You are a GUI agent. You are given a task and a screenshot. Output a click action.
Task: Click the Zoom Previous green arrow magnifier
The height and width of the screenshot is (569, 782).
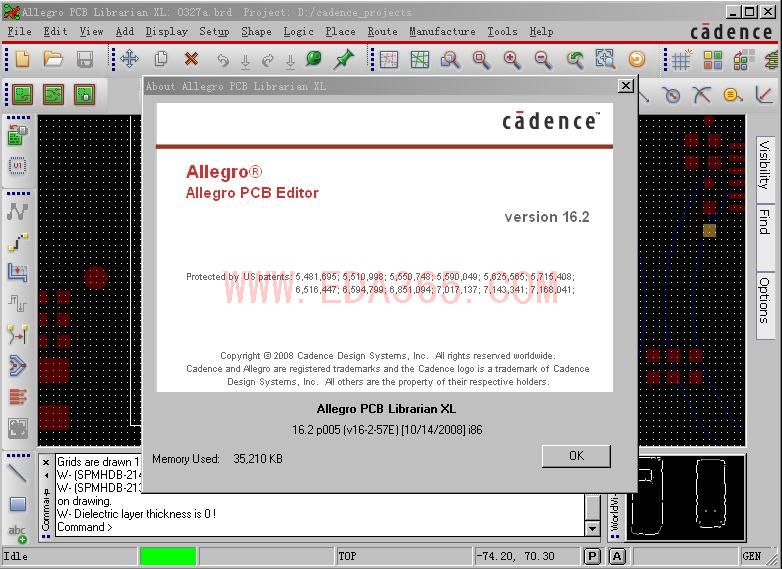575,59
